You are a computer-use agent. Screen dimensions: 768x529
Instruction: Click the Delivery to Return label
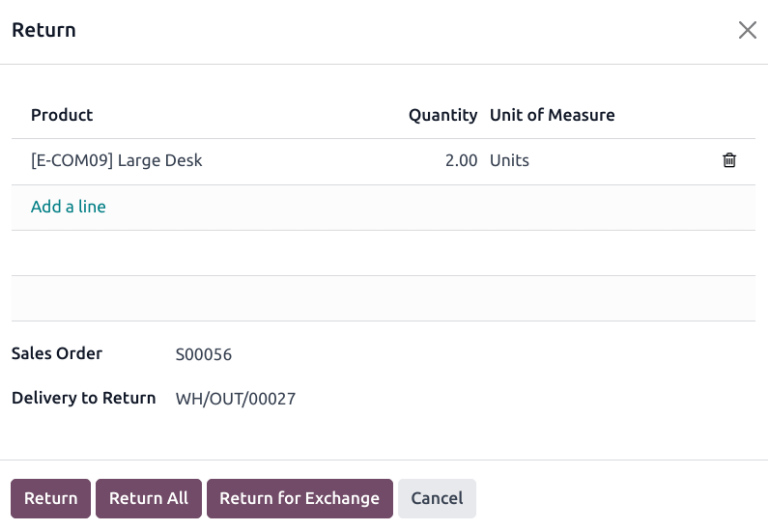coord(83,398)
